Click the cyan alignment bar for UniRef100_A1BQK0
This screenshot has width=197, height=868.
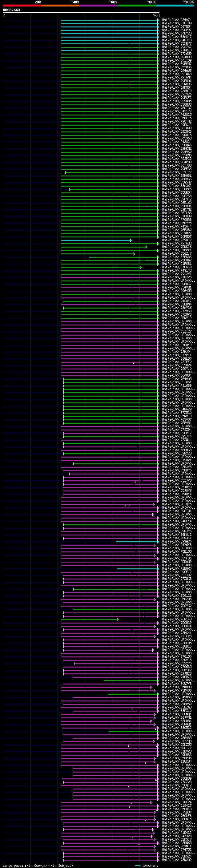click(x=138, y=569)
